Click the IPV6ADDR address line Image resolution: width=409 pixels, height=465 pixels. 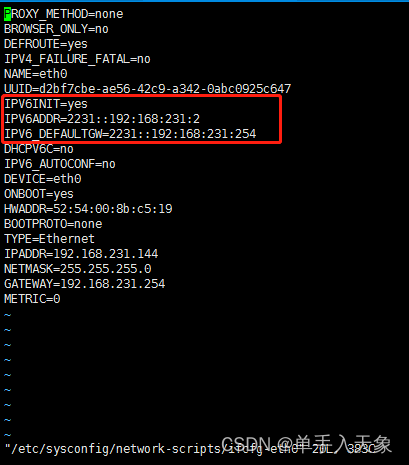click(102, 119)
